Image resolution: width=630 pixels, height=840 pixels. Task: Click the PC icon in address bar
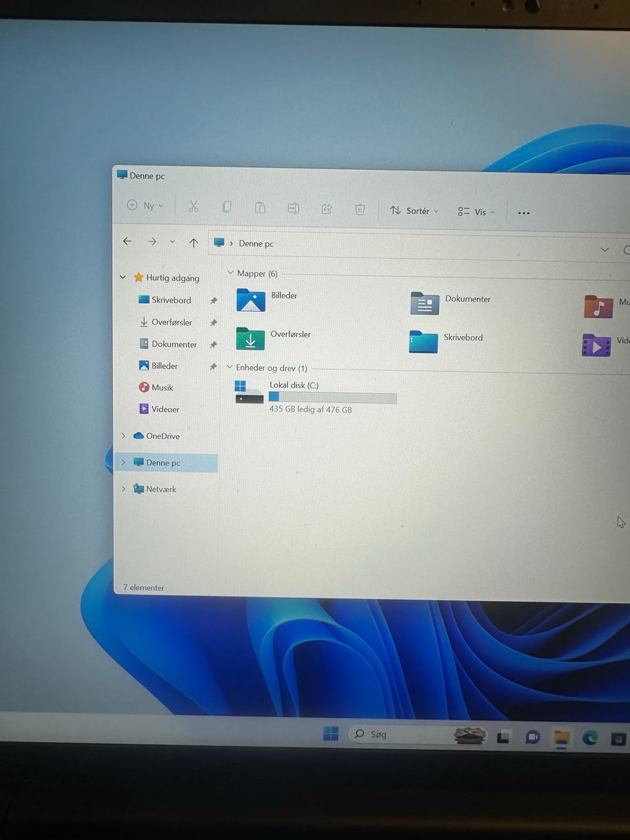pyautogui.click(x=219, y=243)
